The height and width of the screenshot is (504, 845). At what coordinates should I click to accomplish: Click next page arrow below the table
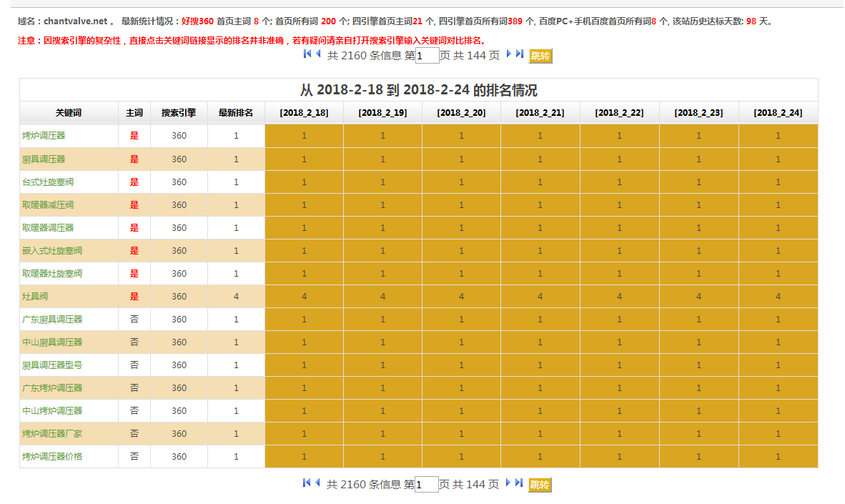click(509, 483)
